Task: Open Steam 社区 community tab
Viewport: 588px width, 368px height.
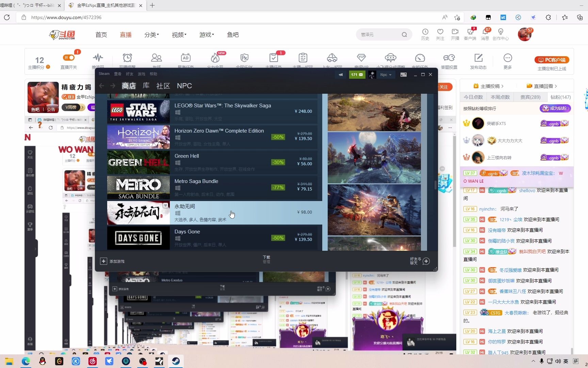Action: click(163, 86)
